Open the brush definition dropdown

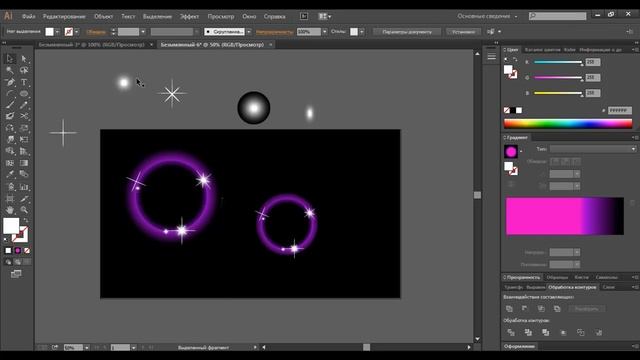click(249, 32)
